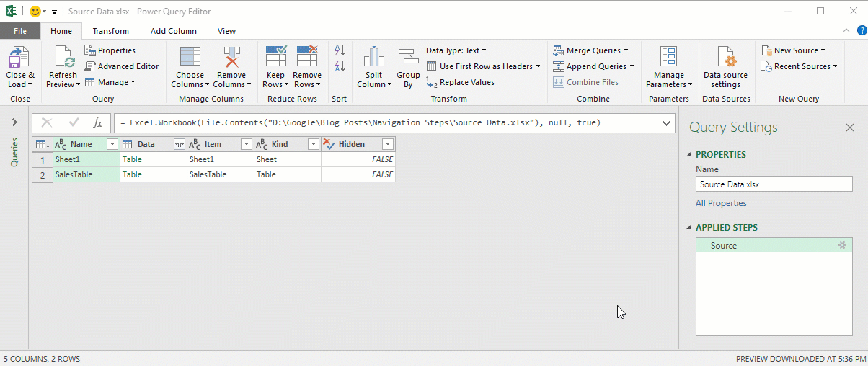Click the Table link in SalesTable row
Screen dimensions: 868x366
pyautogui.click(x=132, y=174)
